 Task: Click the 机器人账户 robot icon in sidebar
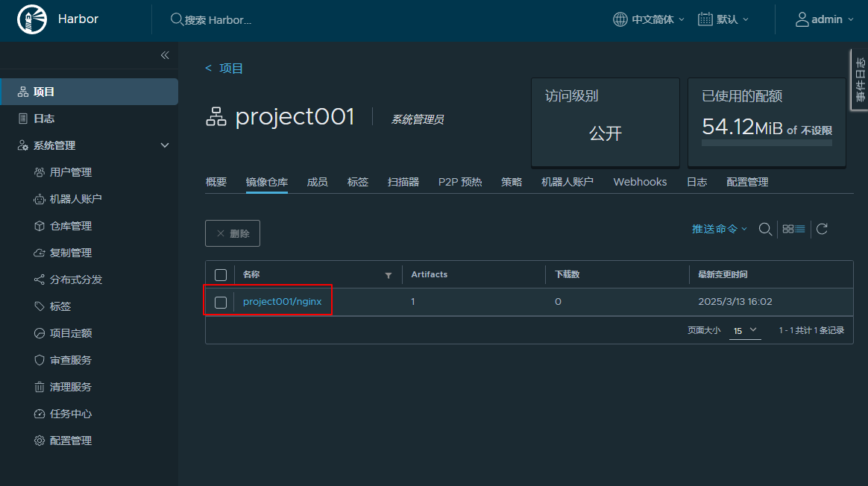coord(40,199)
